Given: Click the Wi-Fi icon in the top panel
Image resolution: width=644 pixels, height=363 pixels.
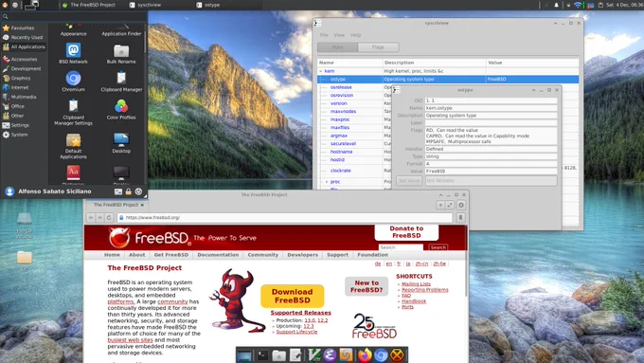Looking at the screenshot, I should (578, 5).
